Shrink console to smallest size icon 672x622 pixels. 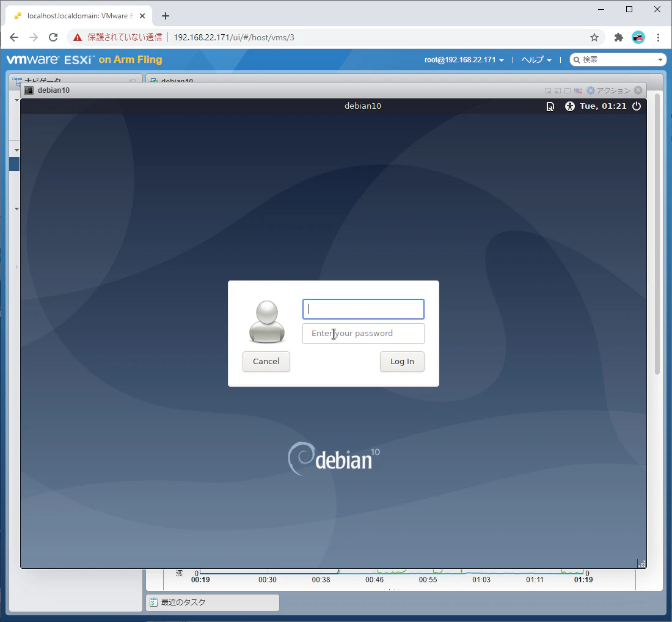point(548,91)
